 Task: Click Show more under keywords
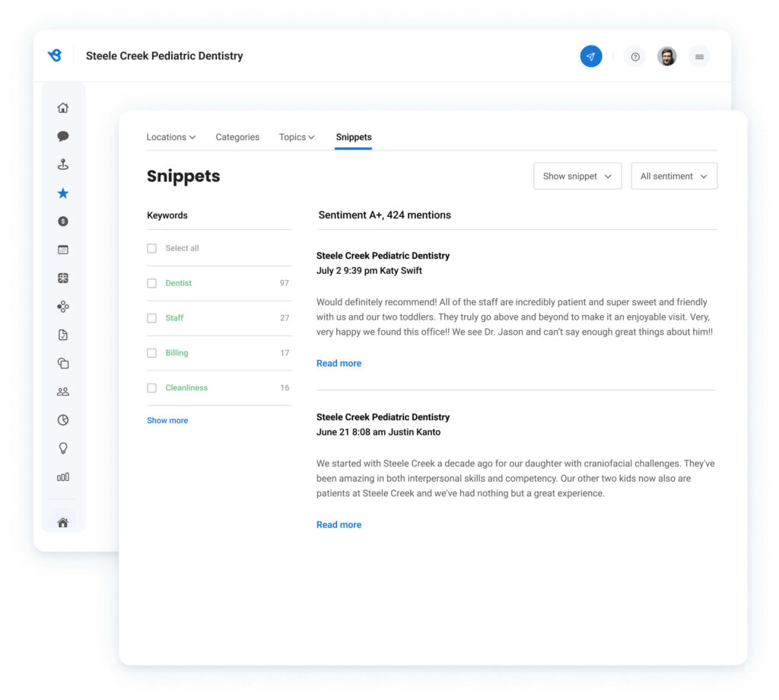click(x=167, y=420)
